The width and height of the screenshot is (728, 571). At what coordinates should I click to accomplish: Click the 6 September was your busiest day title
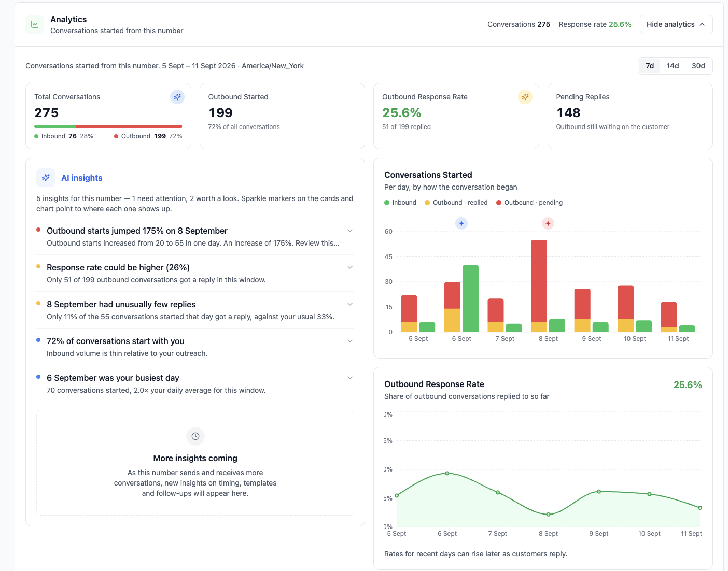pos(113,378)
